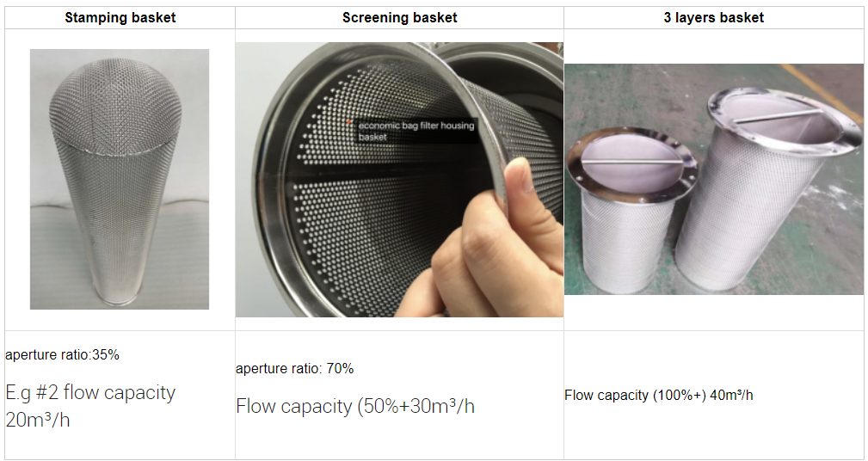Click the economic bag filter housing caption

pyautogui.click(x=416, y=131)
